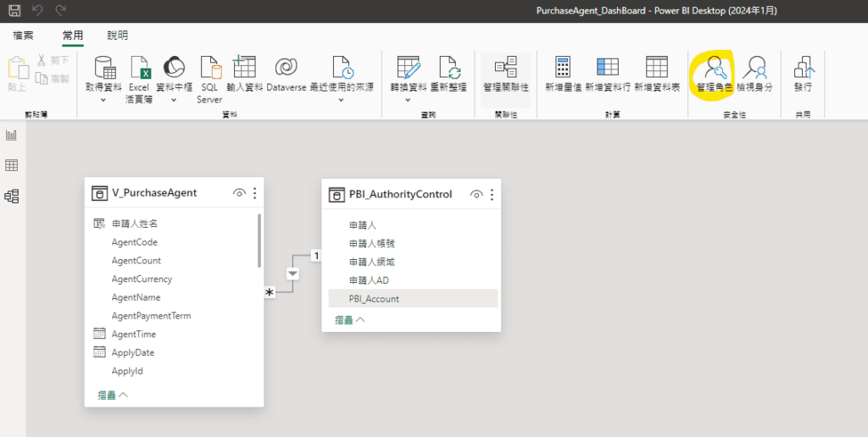The image size is (868, 437).
Task: Select the ApplyDate field
Action: click(133, 352)
